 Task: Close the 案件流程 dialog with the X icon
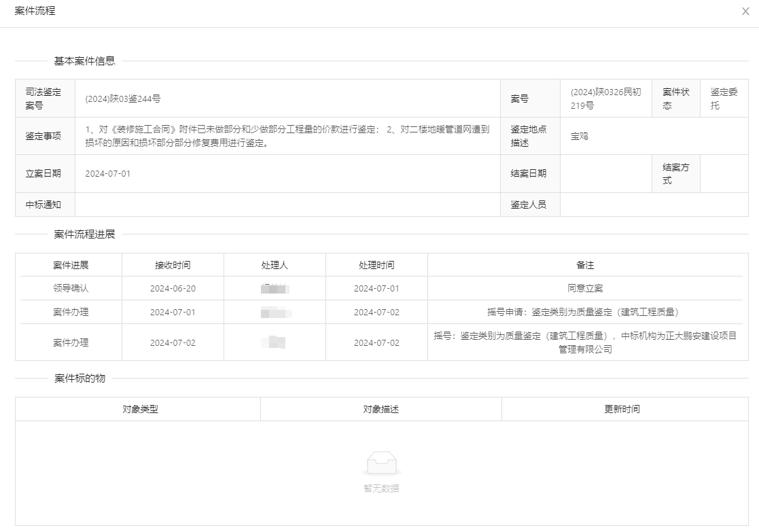[x=745, y=12]
